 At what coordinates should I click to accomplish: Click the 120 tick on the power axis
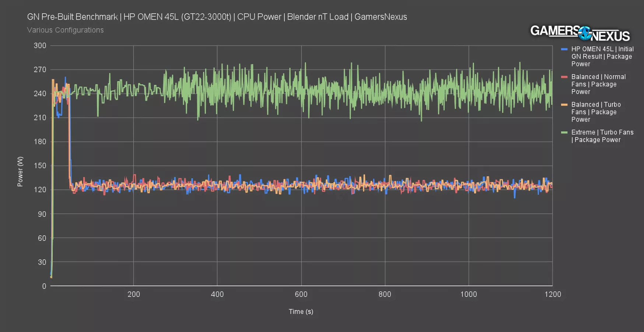[40, 190]
